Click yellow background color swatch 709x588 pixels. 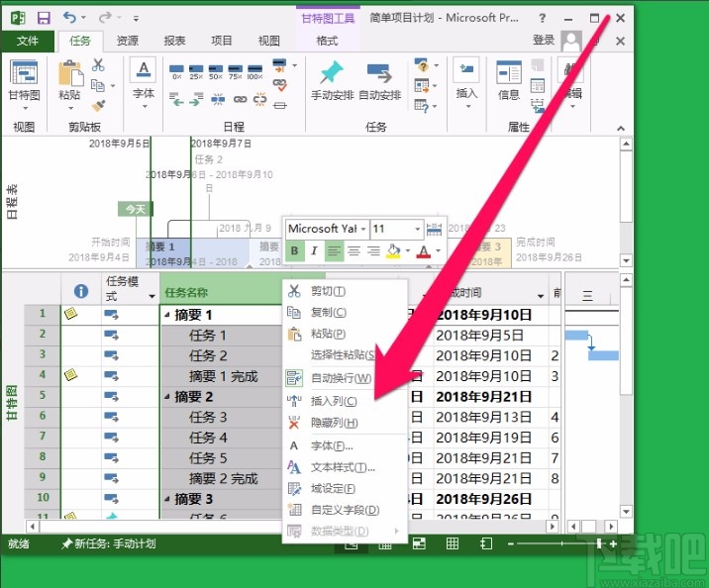point(393,250)
